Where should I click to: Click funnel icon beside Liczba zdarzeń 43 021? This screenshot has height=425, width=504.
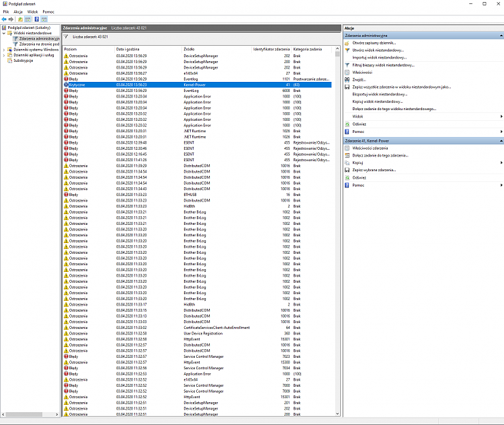tap(66, 37)
